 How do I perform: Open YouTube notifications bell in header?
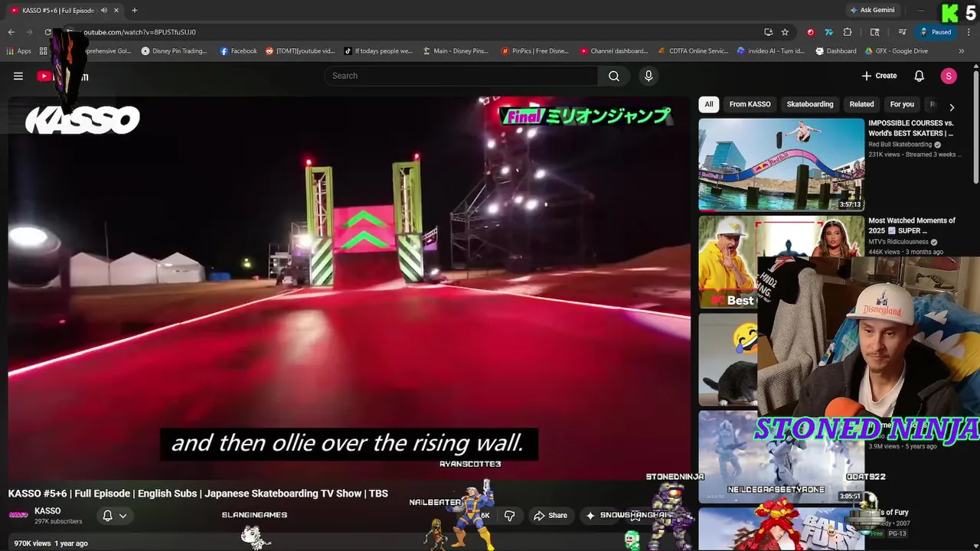pos(920,76)
